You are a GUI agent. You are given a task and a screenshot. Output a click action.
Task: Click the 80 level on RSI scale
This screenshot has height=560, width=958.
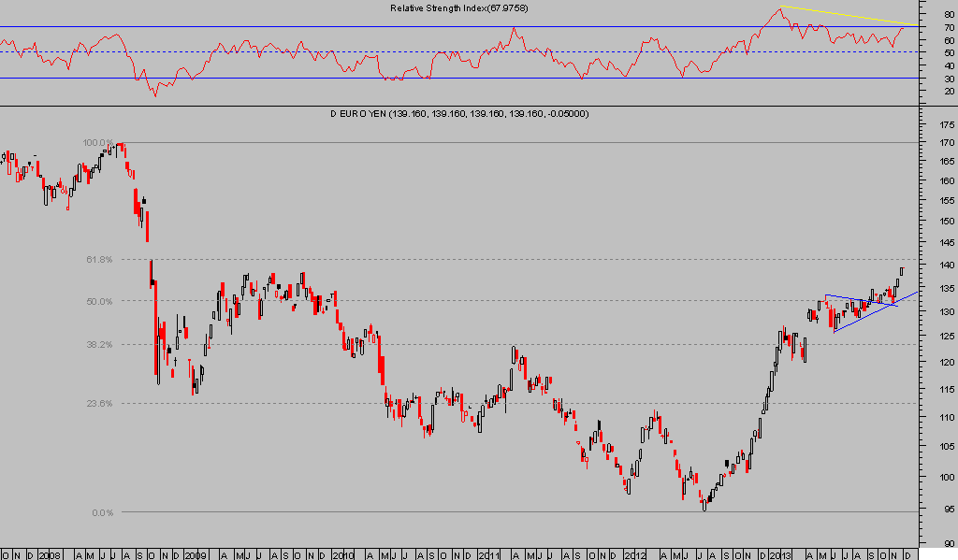point(949,15)
